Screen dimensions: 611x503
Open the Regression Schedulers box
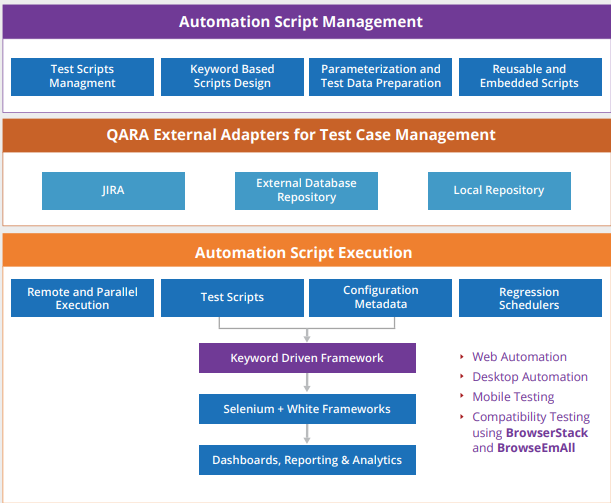(529, 298)
